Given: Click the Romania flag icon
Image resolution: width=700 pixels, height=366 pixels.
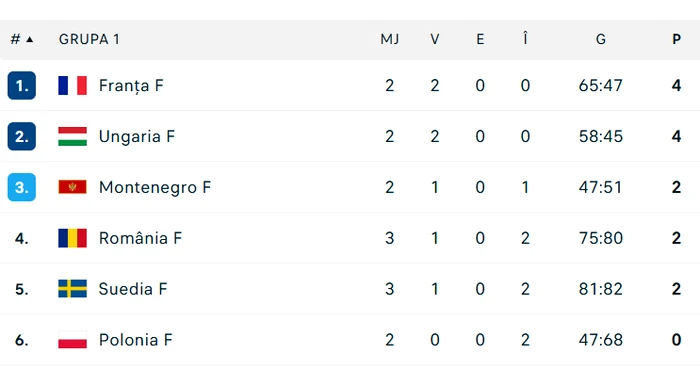Looking at the screenshot, I should pos(72,238).
